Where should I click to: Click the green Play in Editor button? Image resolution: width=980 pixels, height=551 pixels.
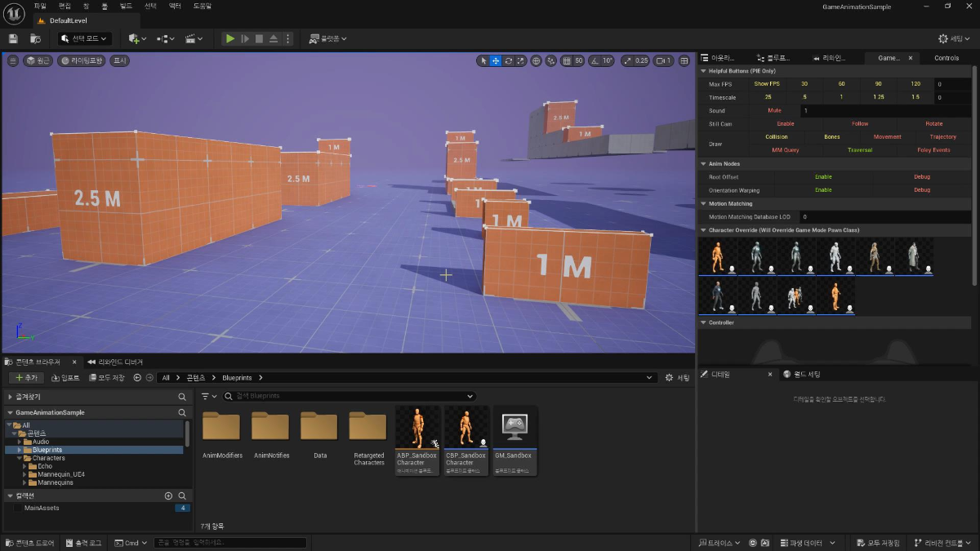(x=230, y=38)
